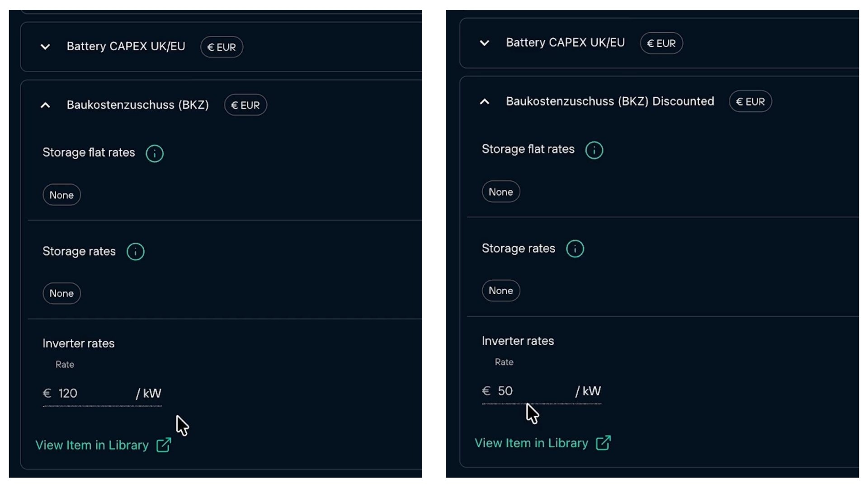Viewport: 868px width, 488px height.
Task: Collapse the Baukostenzuschuss (BKZ) Discounted section
Action: point(484,102)
